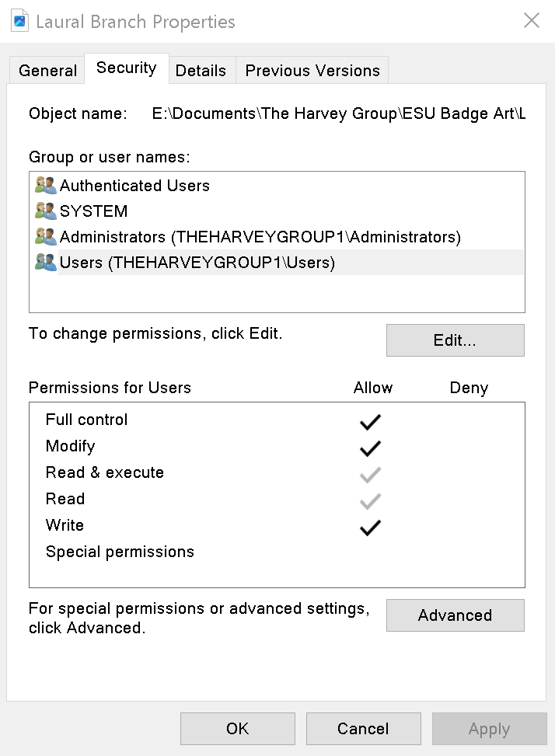The height and width of the screenshot is (756, 555).
Task: Click the Read & execute Allow checkmark
Action: pyautogui.click(x=370, y=474)
